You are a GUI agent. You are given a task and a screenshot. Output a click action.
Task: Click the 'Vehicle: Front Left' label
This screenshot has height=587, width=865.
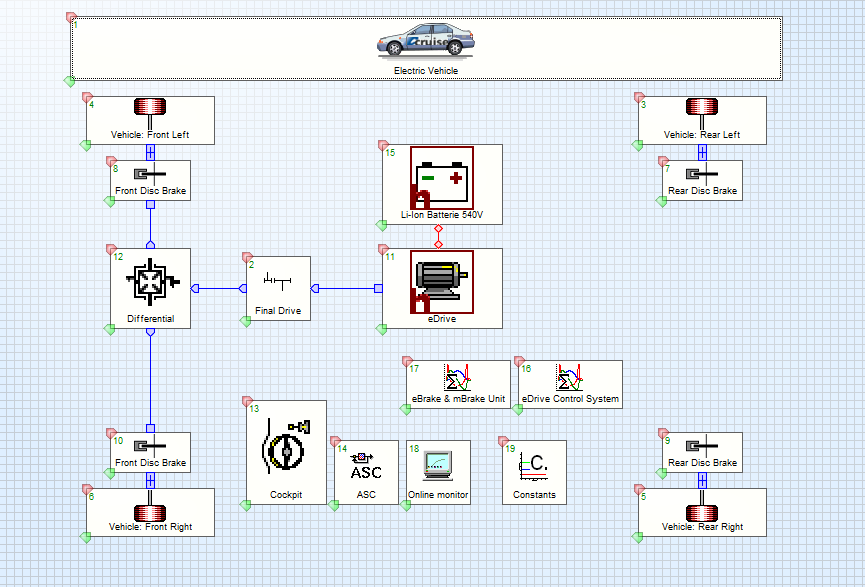pos(150,135)
